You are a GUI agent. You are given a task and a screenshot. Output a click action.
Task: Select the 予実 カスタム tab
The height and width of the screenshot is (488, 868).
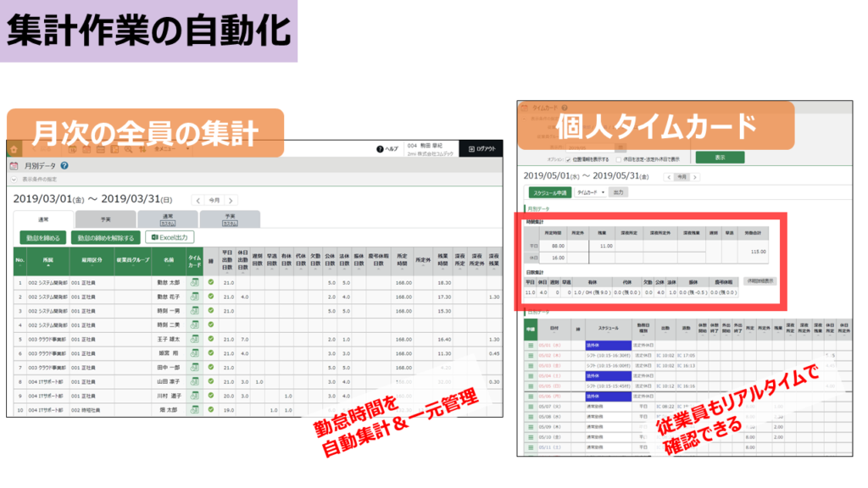coord(230,219)
